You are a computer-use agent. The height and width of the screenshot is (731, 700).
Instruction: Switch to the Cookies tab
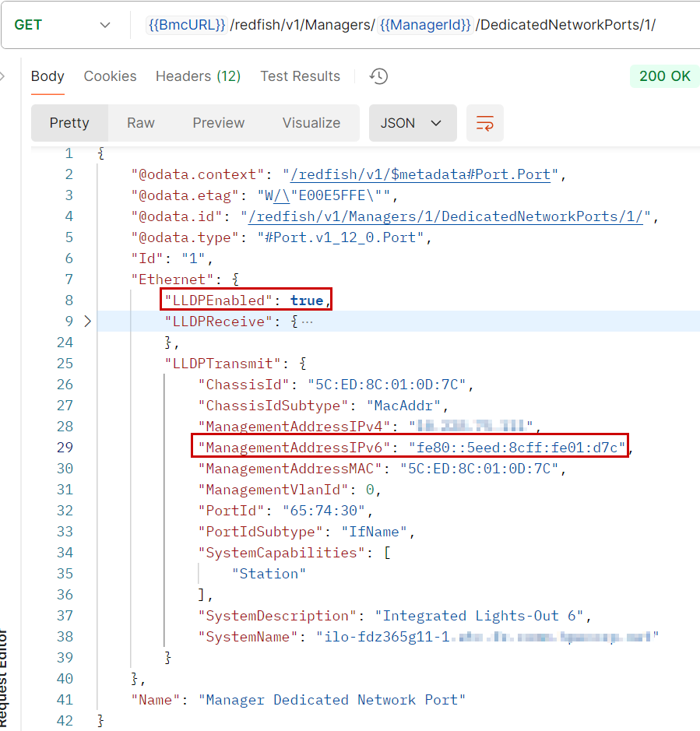pos(110,76)
